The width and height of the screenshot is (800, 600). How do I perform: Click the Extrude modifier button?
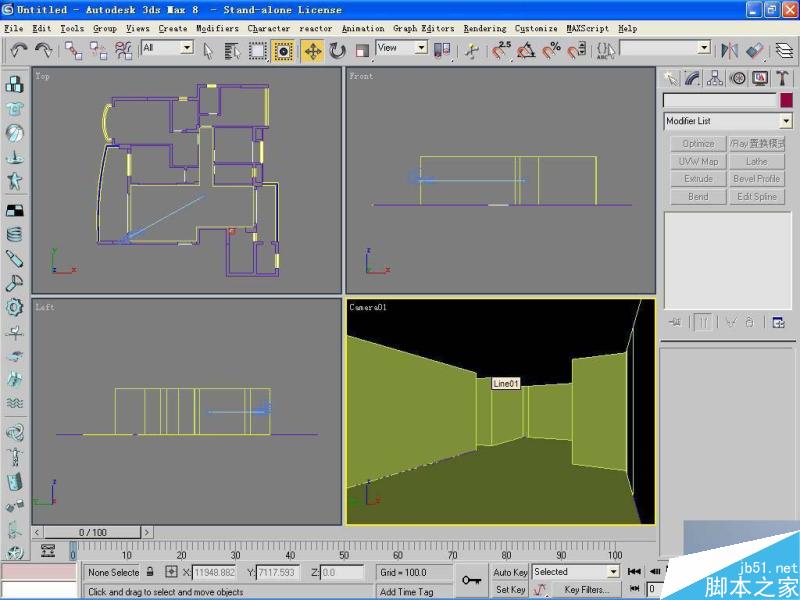[697, 178]
